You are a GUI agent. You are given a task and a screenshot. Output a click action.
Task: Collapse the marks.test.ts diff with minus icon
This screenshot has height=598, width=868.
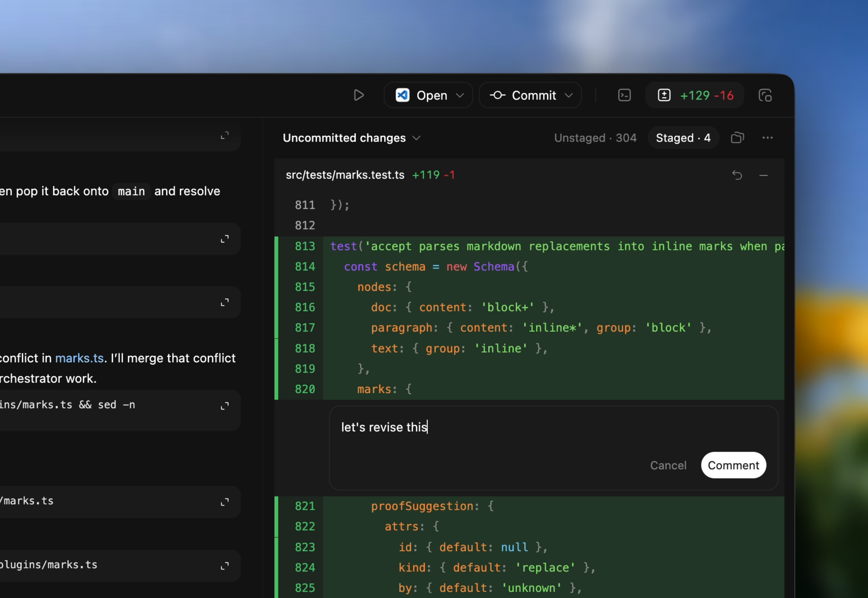point(764,175)
